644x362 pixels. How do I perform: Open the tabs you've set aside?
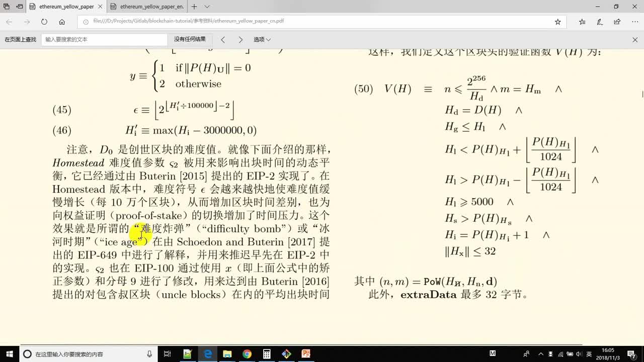pyautogui.click(x=7, y=7)
